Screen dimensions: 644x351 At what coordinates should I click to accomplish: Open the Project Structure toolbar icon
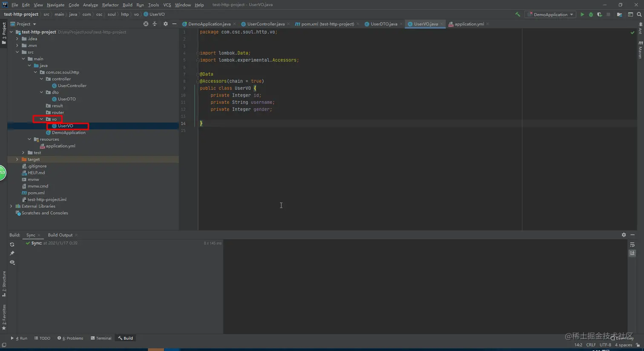click(619, 14)
